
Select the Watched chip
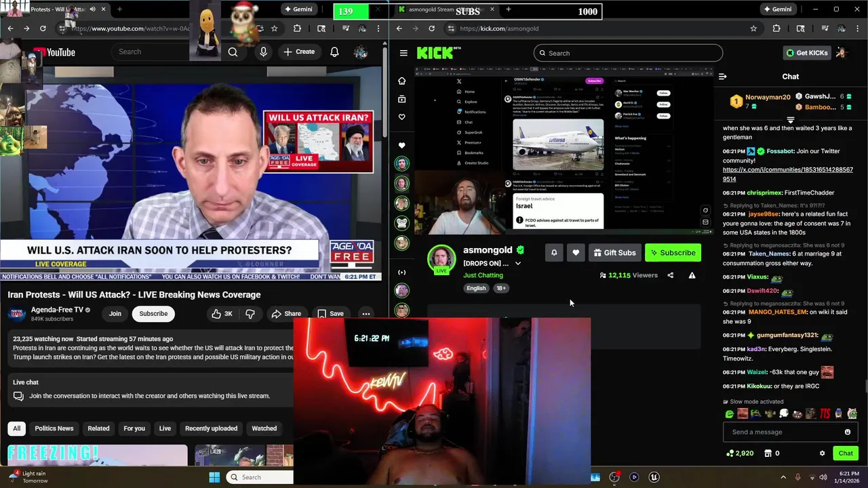(264, 428)
